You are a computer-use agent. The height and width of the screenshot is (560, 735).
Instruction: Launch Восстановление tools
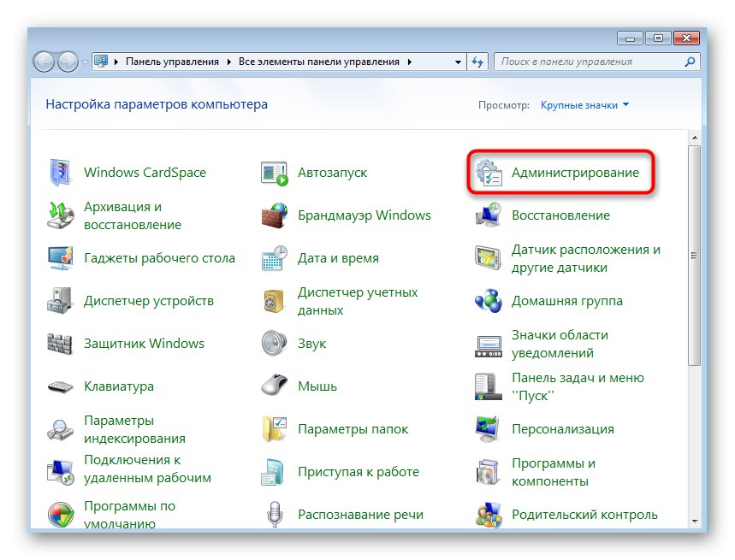(561, 215)
